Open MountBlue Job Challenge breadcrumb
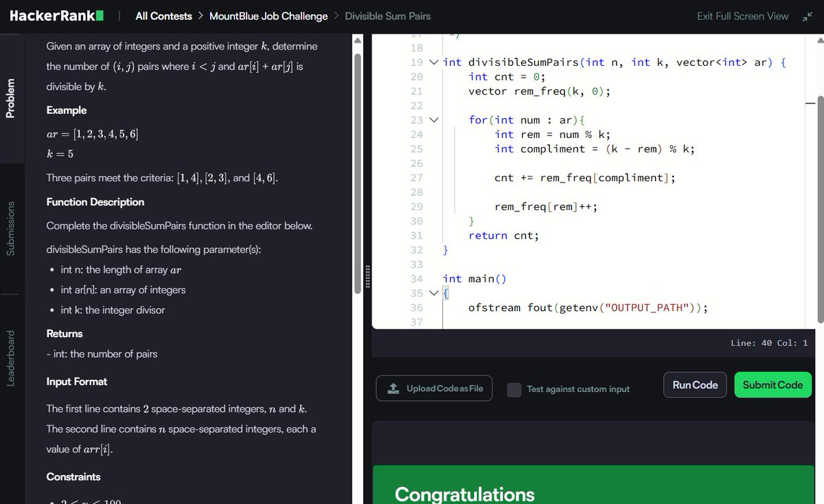824x504 pixels. [x=268, y=16]
